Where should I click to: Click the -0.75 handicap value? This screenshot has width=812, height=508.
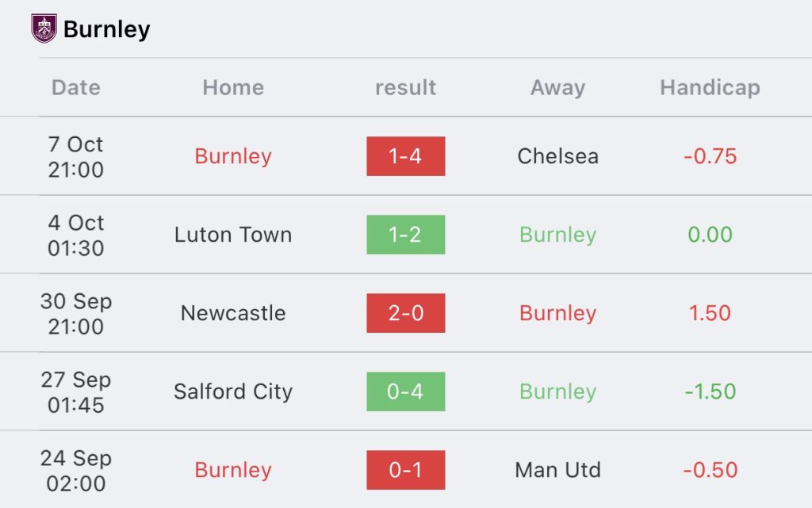pyautogui.click(x=710, y=156)
